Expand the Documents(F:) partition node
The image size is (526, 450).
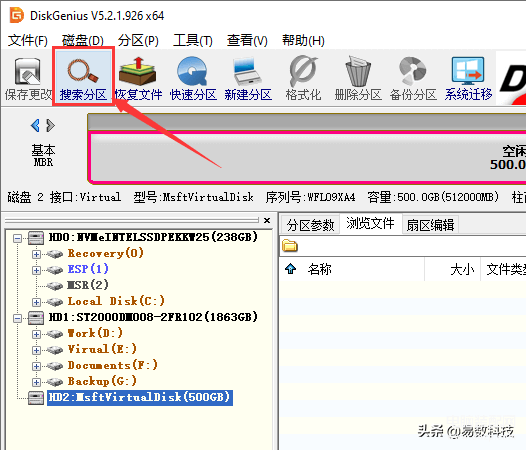[x=36, y=366]
